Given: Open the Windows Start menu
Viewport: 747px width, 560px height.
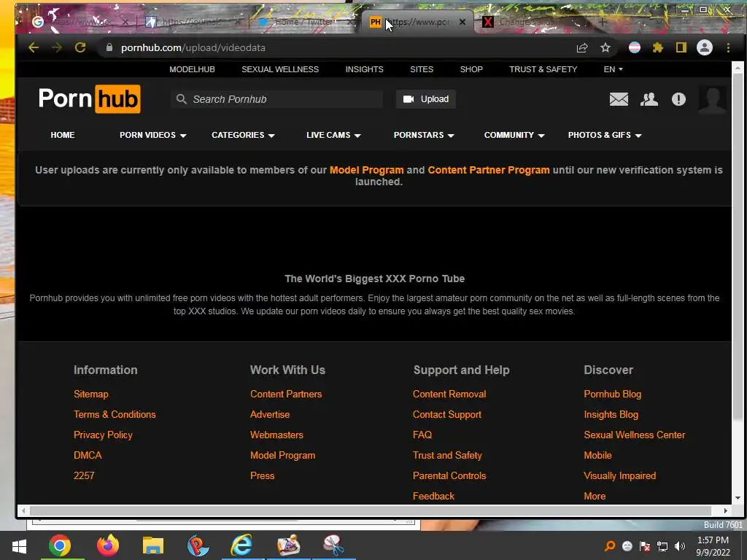Looking at the screenshot, I should tap(19, 545).
